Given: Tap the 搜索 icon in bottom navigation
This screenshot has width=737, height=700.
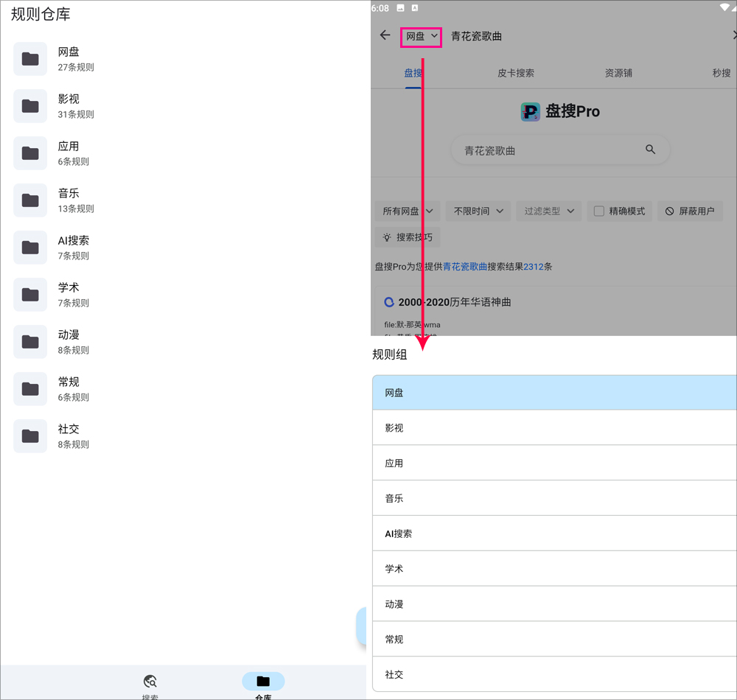Looking at the screenshot, I should (150, 681).
